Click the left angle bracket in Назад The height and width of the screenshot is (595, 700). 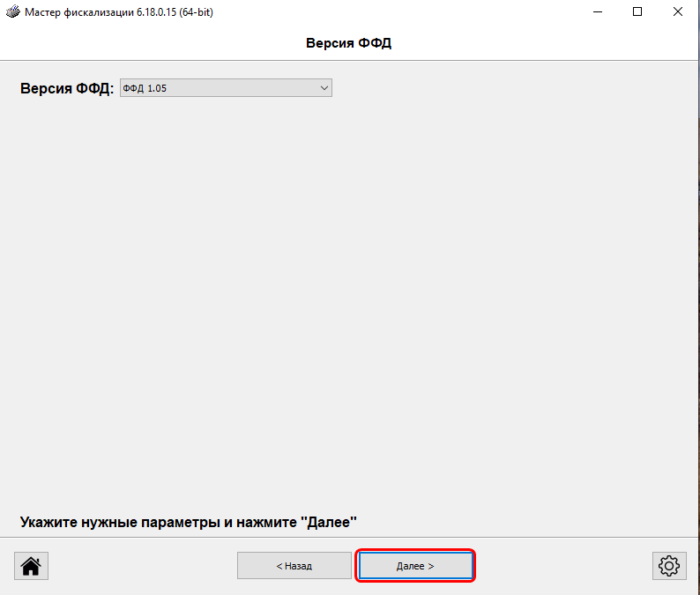279,566
